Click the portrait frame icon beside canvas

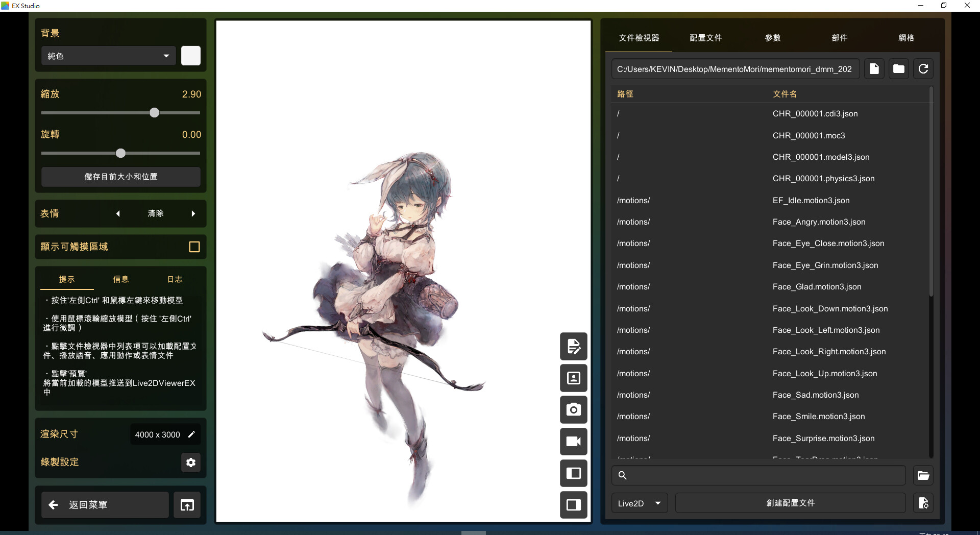click(573, 378)
